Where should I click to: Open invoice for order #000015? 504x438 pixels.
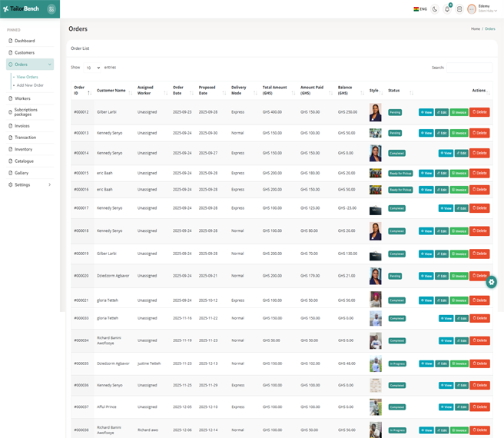click(459, 174)
